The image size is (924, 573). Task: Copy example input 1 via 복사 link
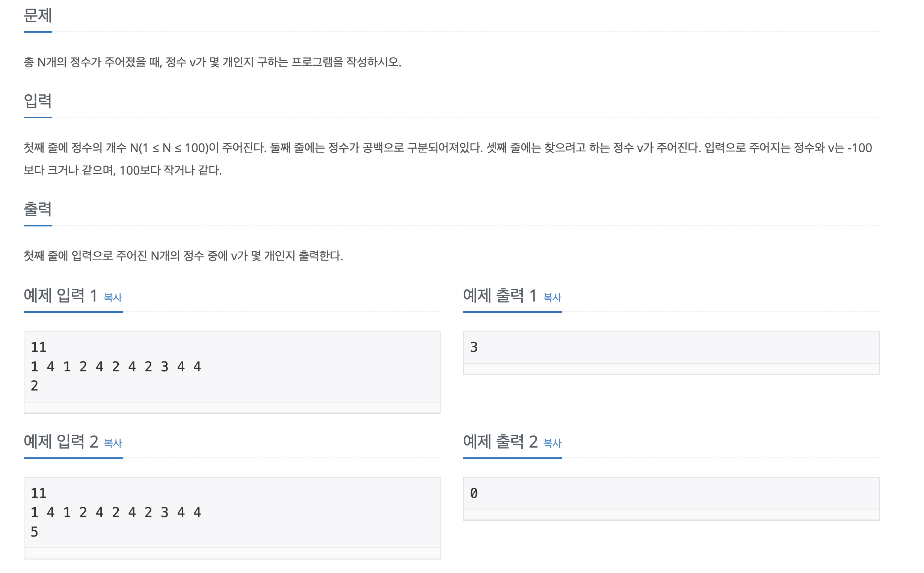click(x=113, y=297)
